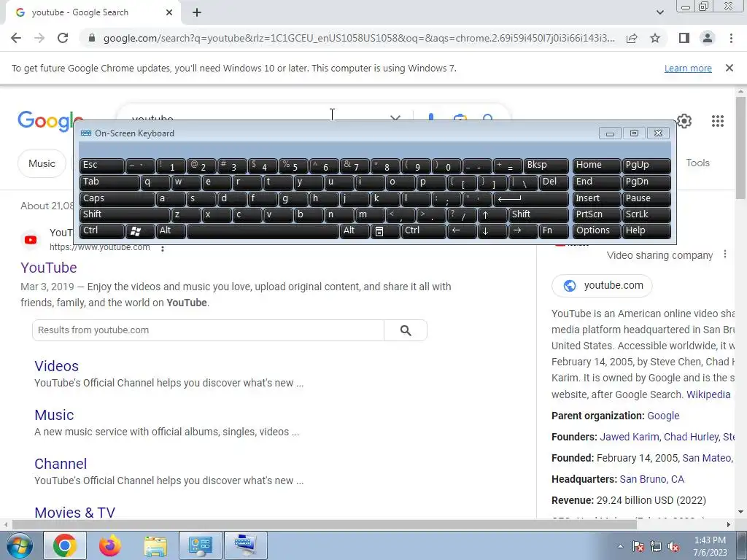Open the tab search dropdown arrow

coord(659,12)
